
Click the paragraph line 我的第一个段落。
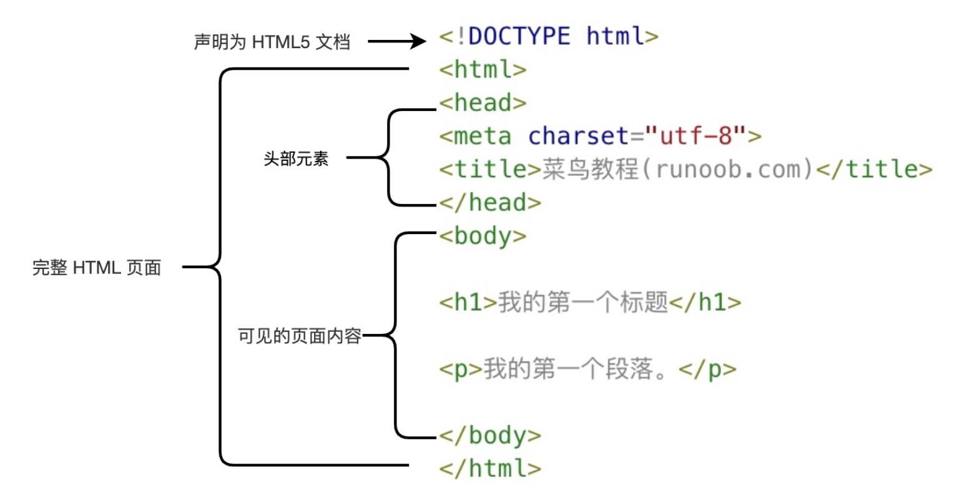587,369
